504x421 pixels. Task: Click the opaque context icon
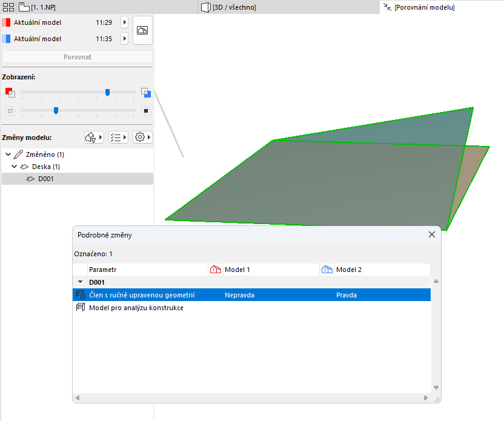[146, 111]
